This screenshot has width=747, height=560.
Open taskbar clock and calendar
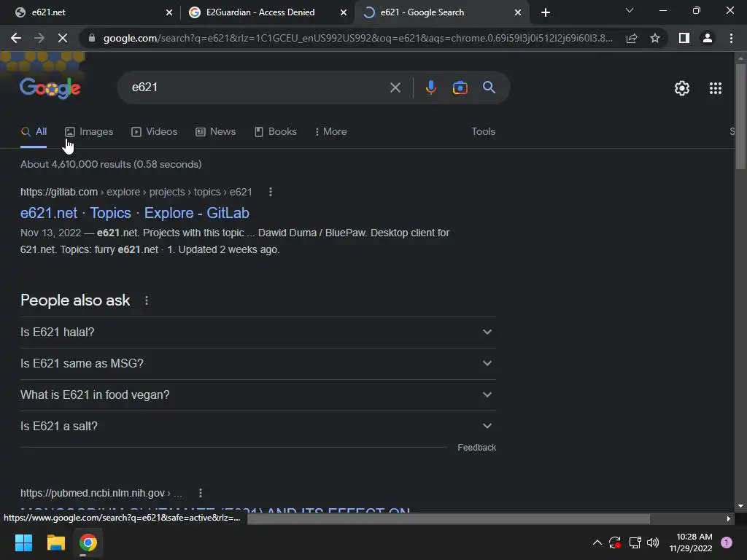(x=691, y=542)
